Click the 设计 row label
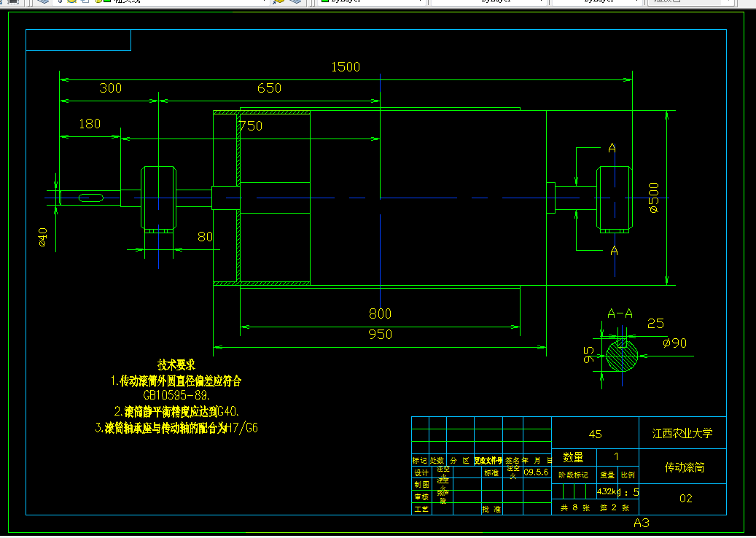The width and height of the screenshot is (756, 538). [x=421, y=473]
